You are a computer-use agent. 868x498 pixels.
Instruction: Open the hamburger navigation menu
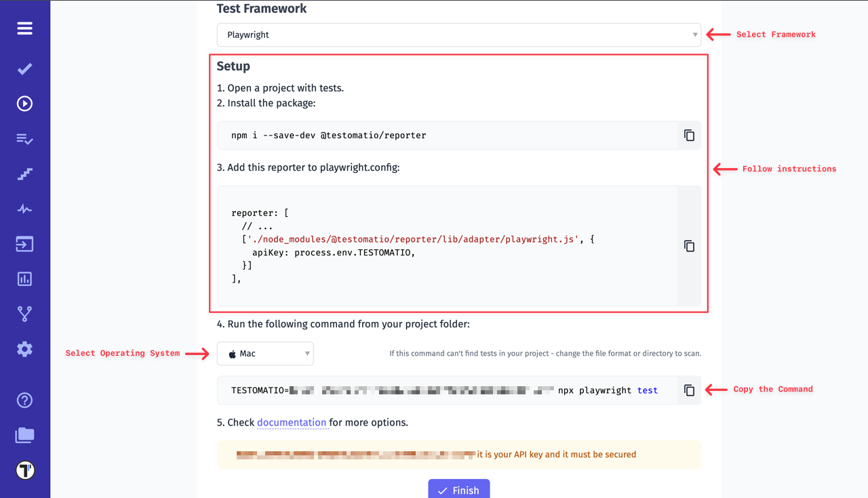(24, 28)
